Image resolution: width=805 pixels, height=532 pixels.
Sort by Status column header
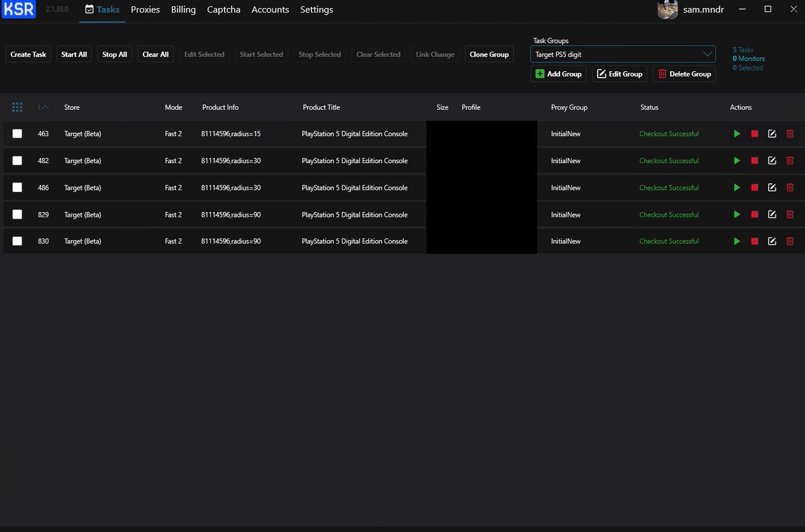click(x=649, y=107)
